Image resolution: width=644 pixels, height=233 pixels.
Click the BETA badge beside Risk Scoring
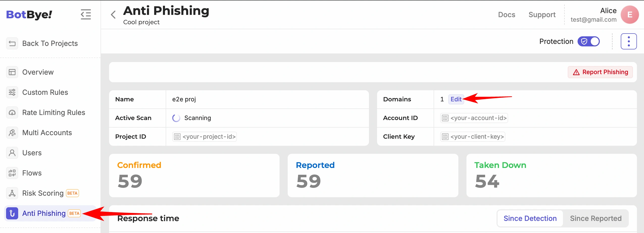point(72,193)
